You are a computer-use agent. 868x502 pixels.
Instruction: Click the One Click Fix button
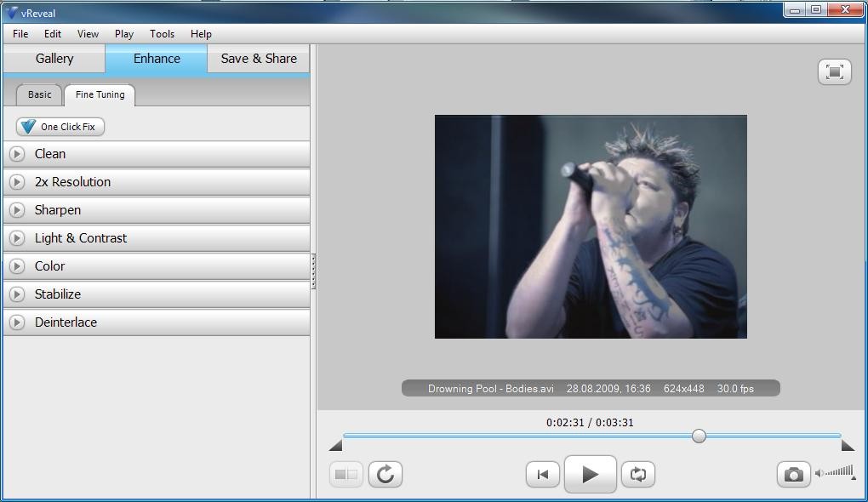60,127
